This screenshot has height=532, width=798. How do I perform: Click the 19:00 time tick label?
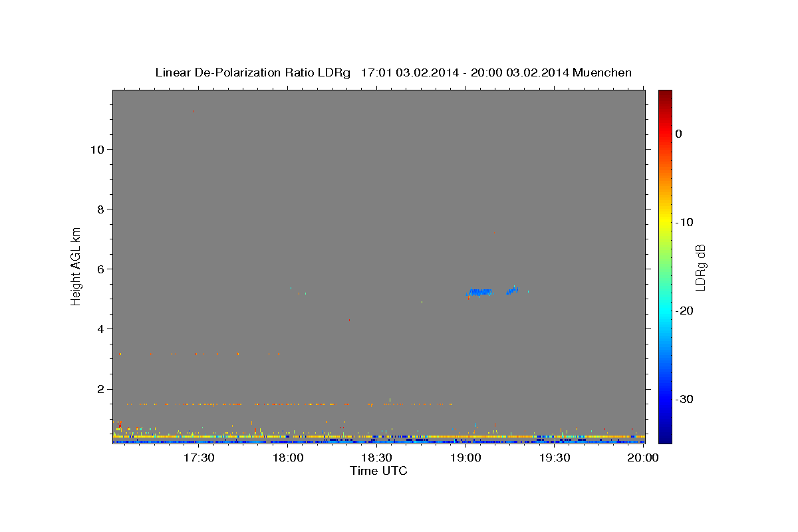(465, 458)
